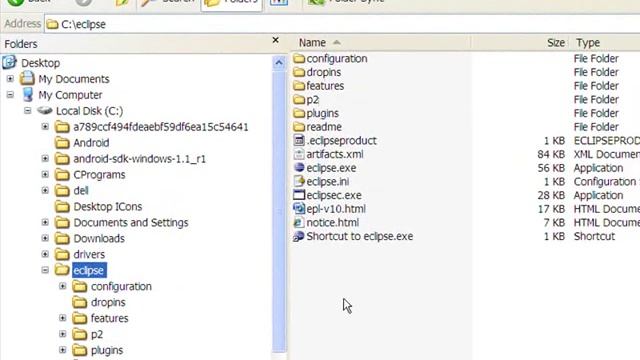Expand plugins subfolder under eclipse in tree
640x360 pixels.
tap(63, 350)
